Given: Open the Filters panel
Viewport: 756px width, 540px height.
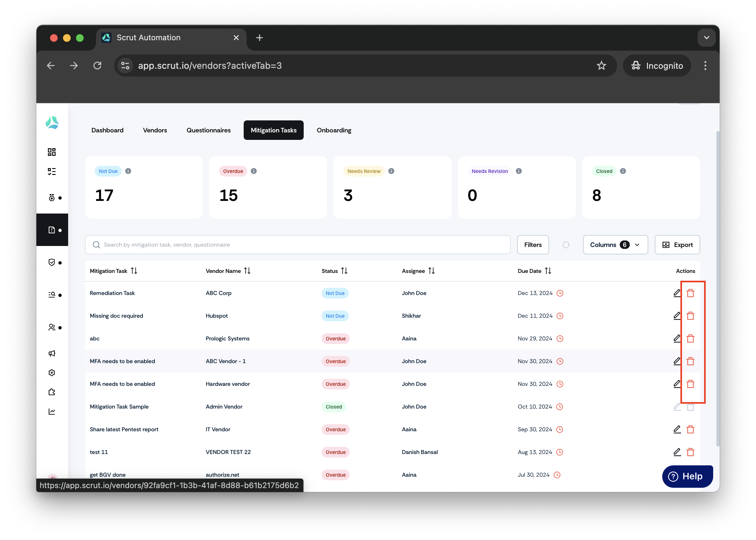Looking at the screenshot, I should (533, 245).
